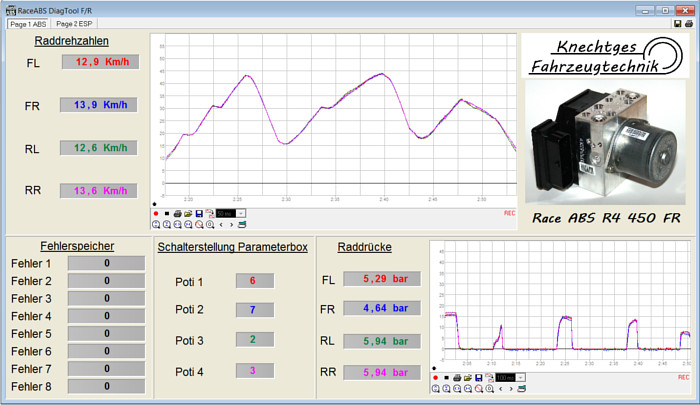Select the RR wheel speed value field
Screen dimensions: 700x405
(x=99, y=191)
